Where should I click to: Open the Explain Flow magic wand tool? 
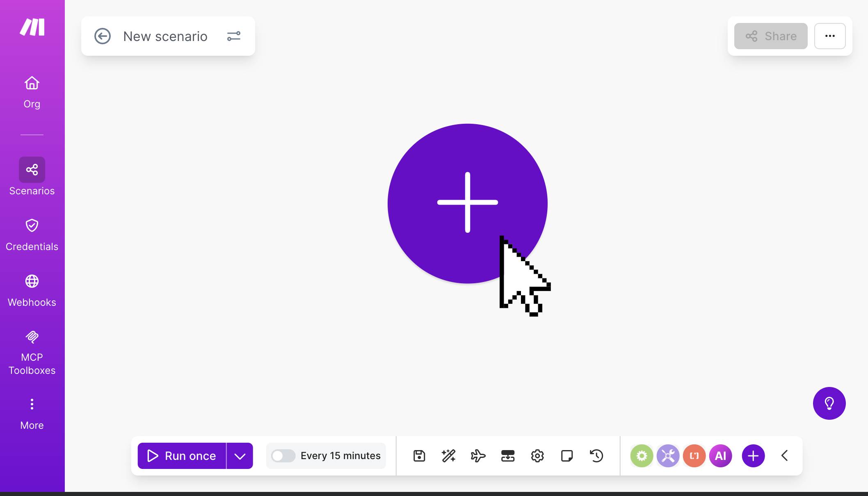(x=448, y=455)
